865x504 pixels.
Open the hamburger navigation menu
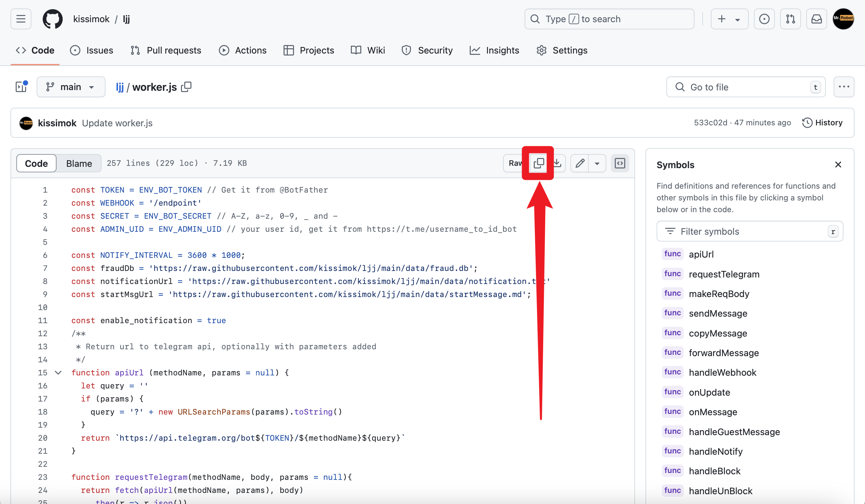point(21,19)
